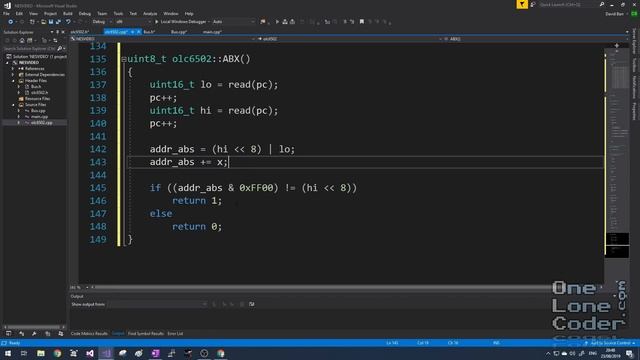The width and height of the screenshot is (640, 360).
Task: Click the Save All toolbar icon
Action: [x=58, y=22]
